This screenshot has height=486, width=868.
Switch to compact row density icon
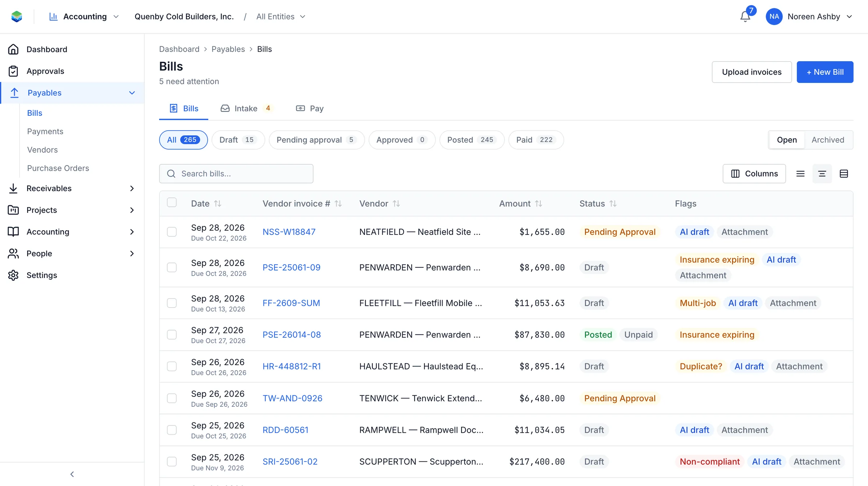[x=800, y=174]
